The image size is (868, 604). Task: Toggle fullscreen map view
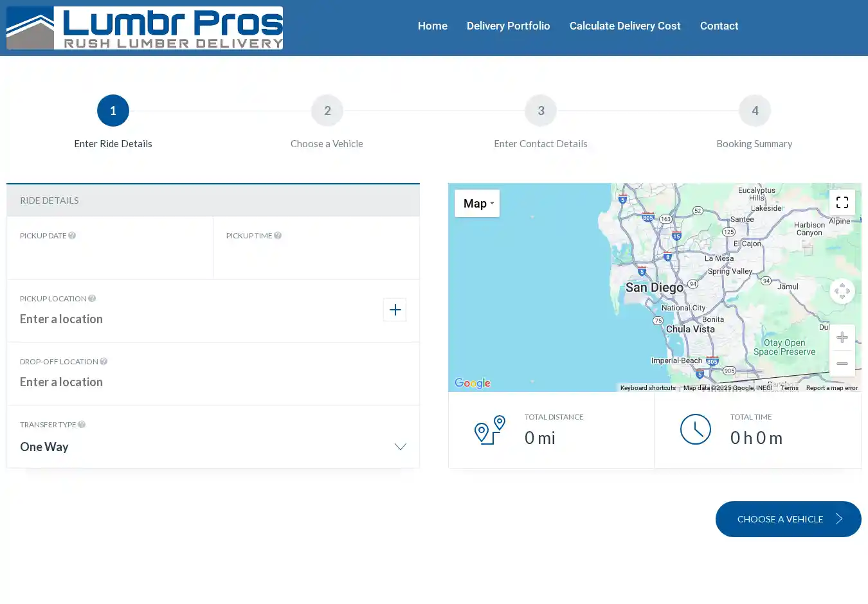842,202
